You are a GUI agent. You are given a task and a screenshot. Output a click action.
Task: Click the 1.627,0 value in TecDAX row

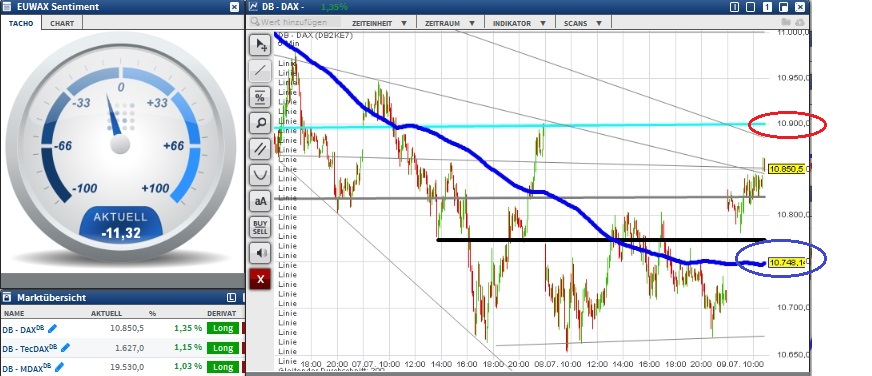(130, 348)
